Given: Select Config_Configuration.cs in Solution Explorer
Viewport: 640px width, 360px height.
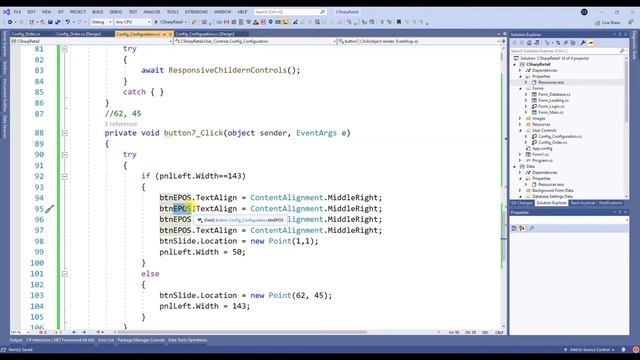Looking at the screenshot, I should (x=560, y=136).
